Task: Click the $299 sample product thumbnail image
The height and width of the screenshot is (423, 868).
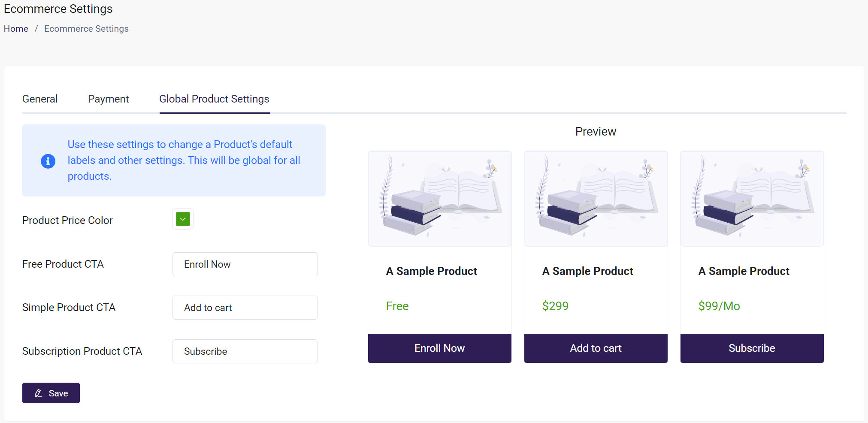Action: 596,199
